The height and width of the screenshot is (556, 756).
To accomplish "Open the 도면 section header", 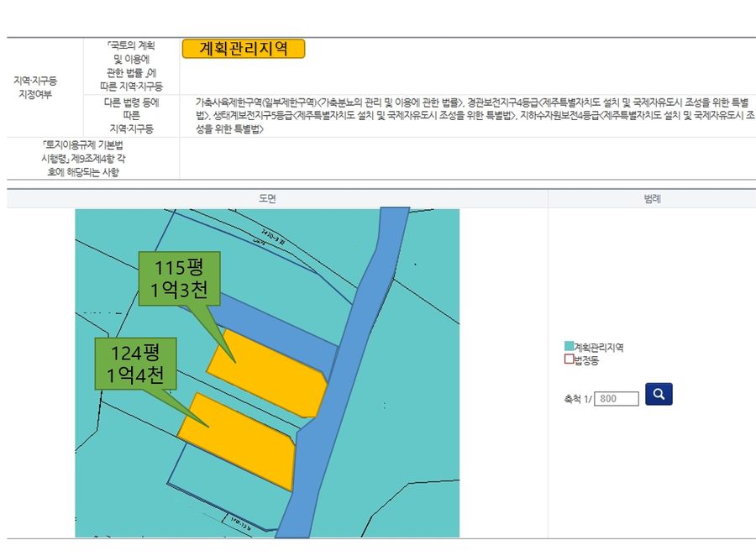I will click(x=268, y=199).
